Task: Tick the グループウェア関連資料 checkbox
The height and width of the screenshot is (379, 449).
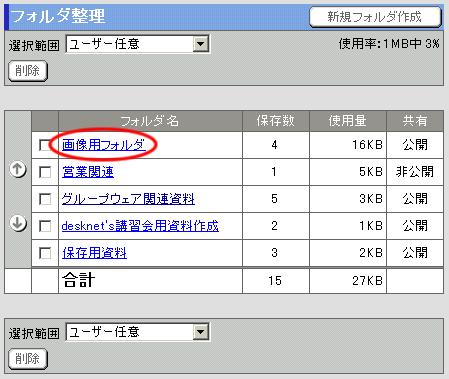Action: point(45,199)
